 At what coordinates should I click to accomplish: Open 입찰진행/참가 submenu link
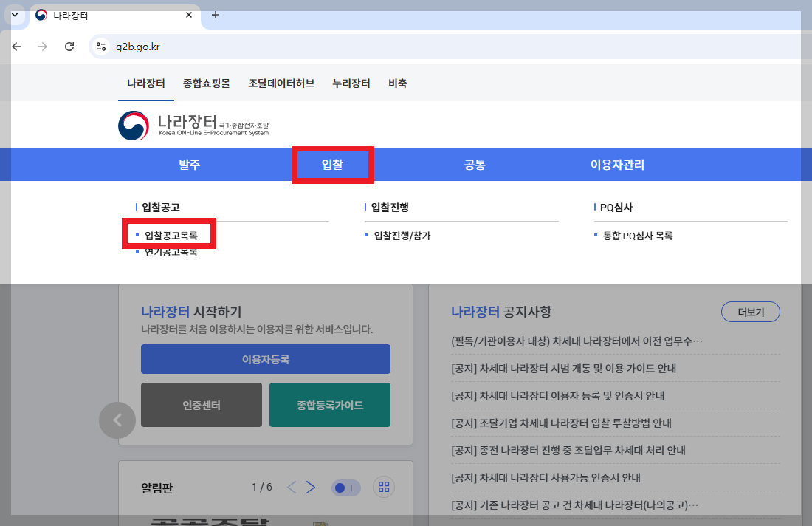tap(402, 236)
